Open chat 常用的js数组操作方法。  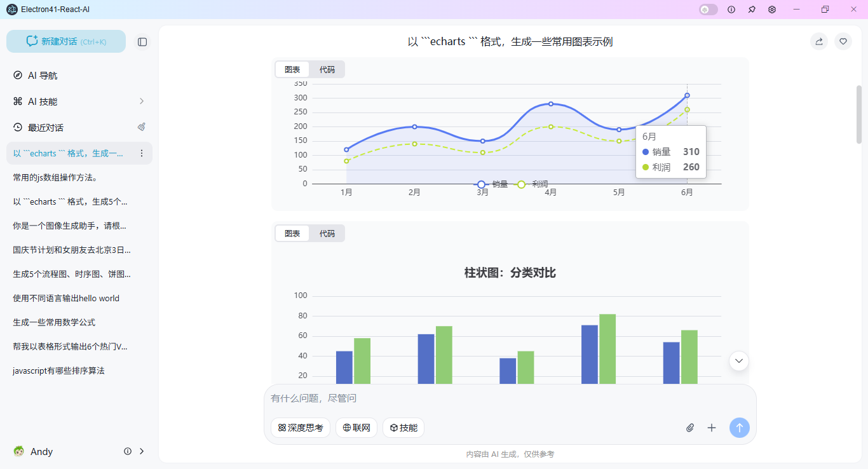pyautogui.click(x=79, y=177)
